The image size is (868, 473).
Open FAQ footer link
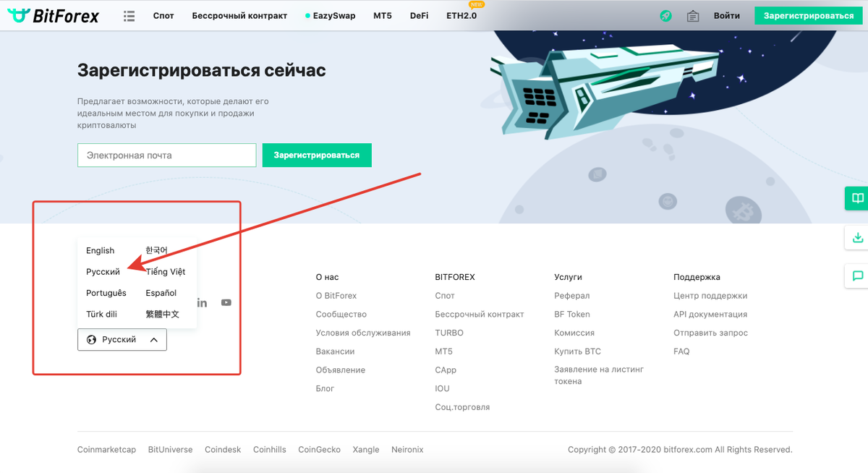tap(681, 351)
